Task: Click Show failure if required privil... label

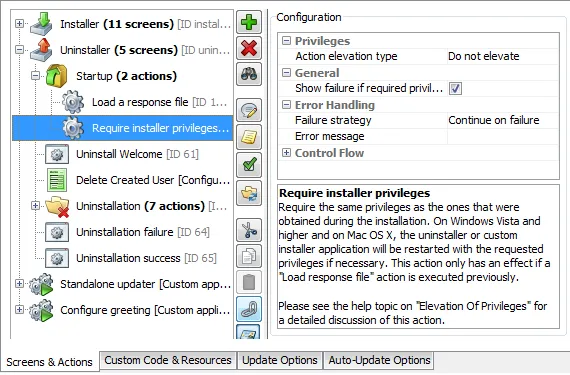Action: click(369, 88)
